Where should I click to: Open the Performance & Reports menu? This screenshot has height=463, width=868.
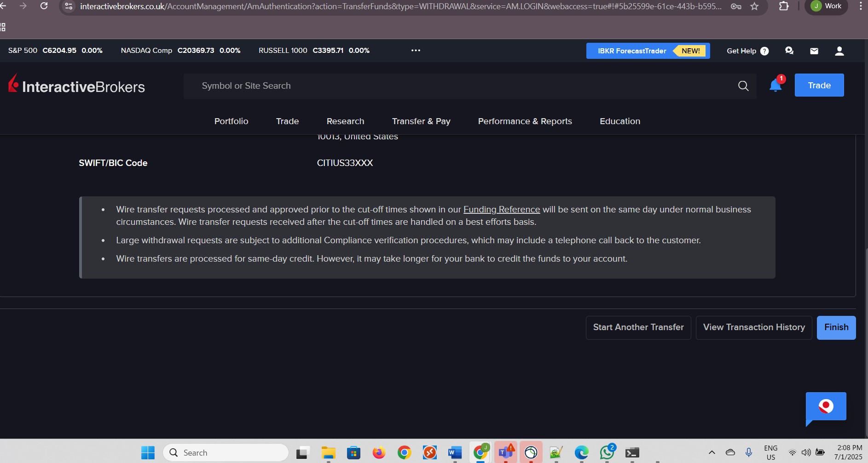pyautogui.click(x=525, y=121)
